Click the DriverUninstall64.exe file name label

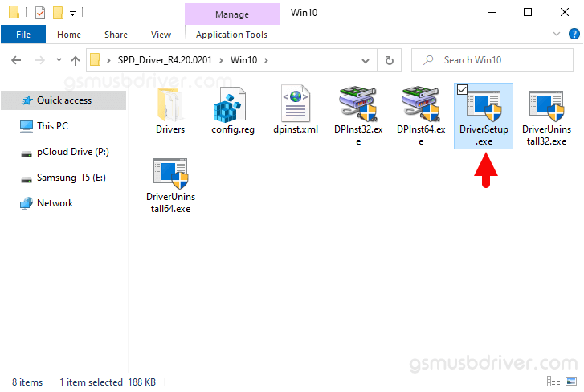(x=170, y=203)
